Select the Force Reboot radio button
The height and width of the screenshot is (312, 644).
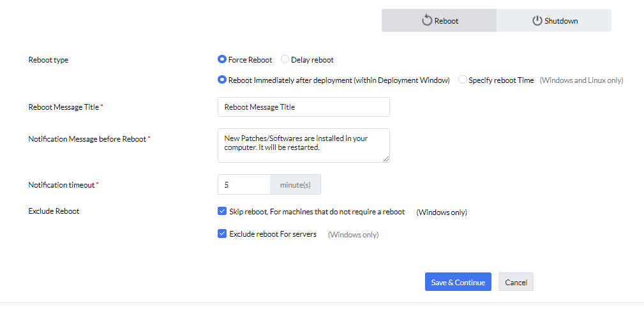(222, 60)
